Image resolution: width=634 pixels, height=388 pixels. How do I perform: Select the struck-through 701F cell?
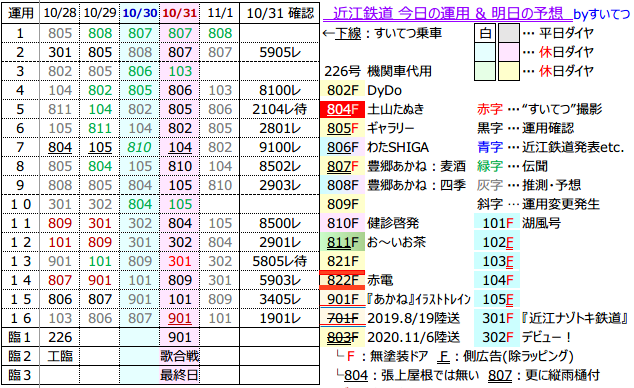click(x=342, y=318)
